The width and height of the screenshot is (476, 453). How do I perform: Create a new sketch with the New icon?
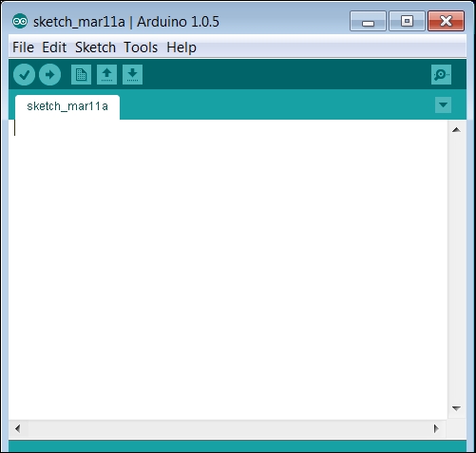point(81,75)
